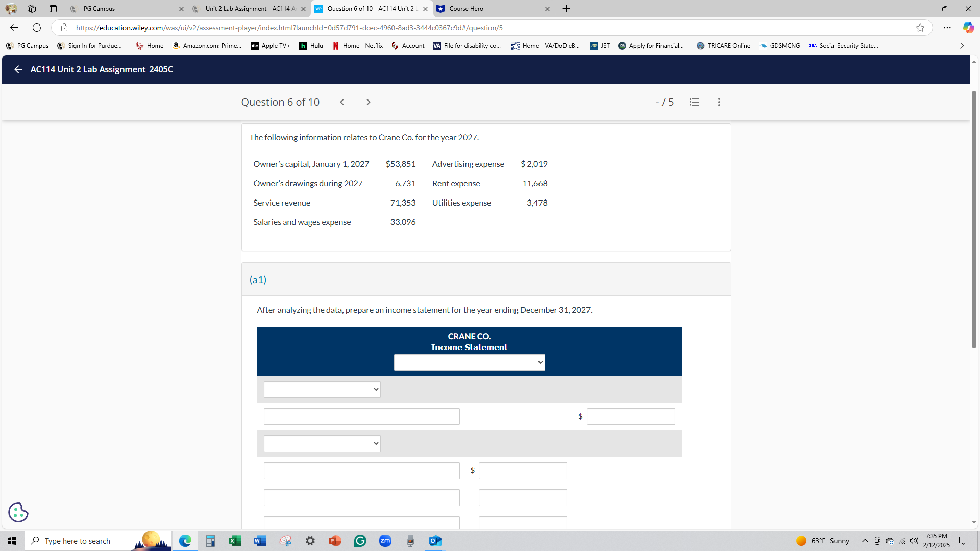
Task: Open cookie preferences icon
Action: pos(18,512)
